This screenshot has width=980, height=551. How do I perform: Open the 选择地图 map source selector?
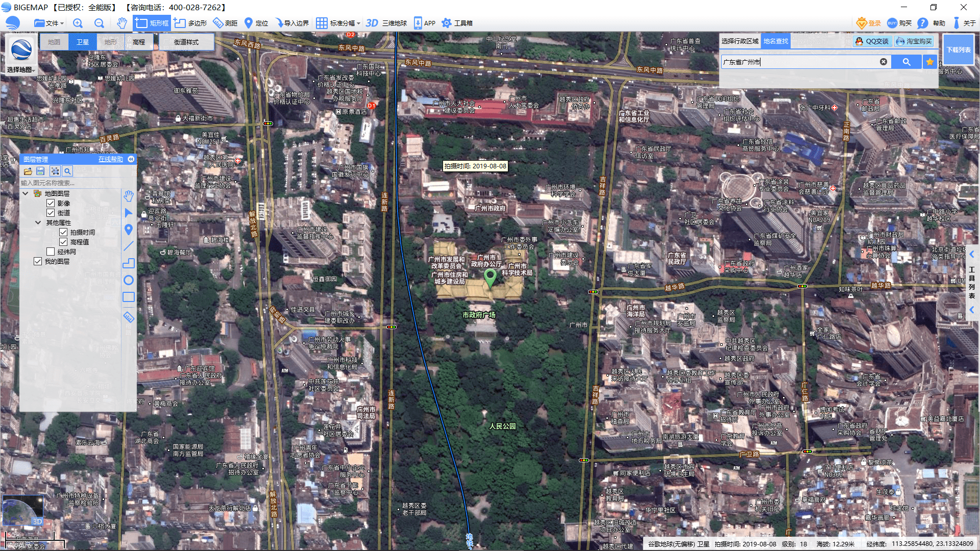pyautogui.click(x=21, y=55)
